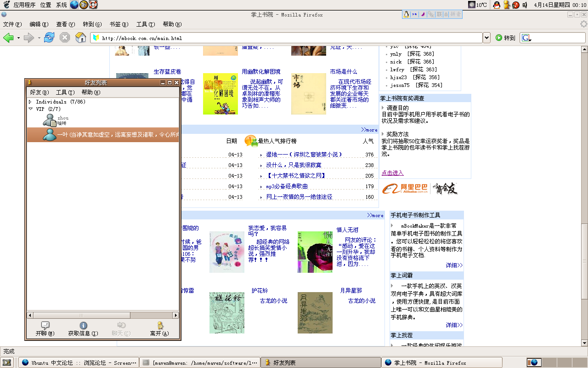This screenshot has width=588, height=368.
Task: Open the forward history dropdown arrow
Action: tap(39, 38)
